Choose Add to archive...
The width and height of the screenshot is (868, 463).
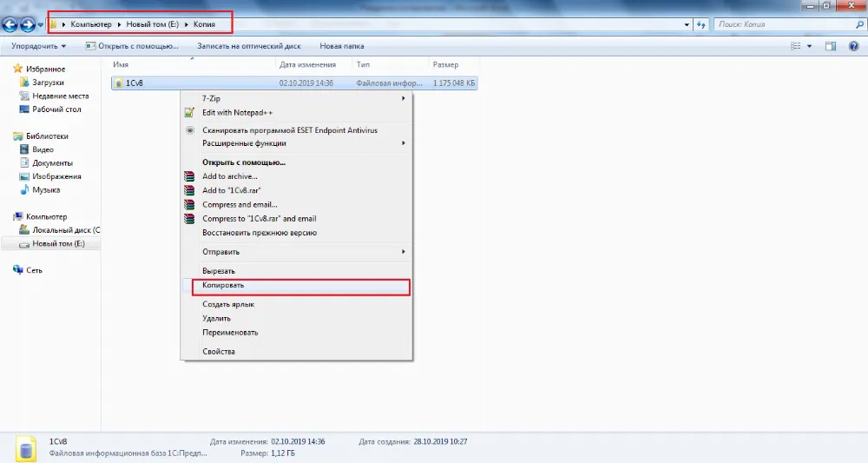pos(297,176)
